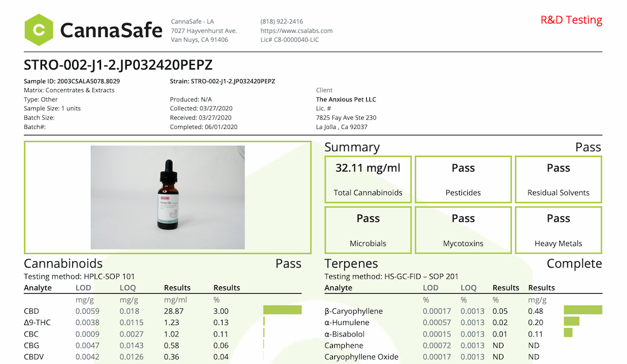Select Testing method: HS-GC-FID – SOP 201
This screenshot has width=627, height=364.
(x=391, y=276)
